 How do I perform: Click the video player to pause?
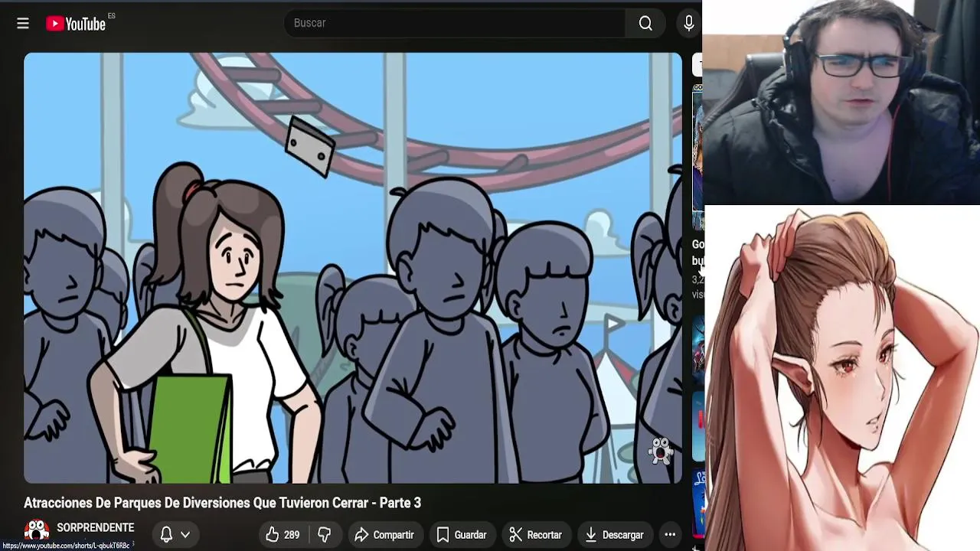pyautogui.click(x=352, y=268)
